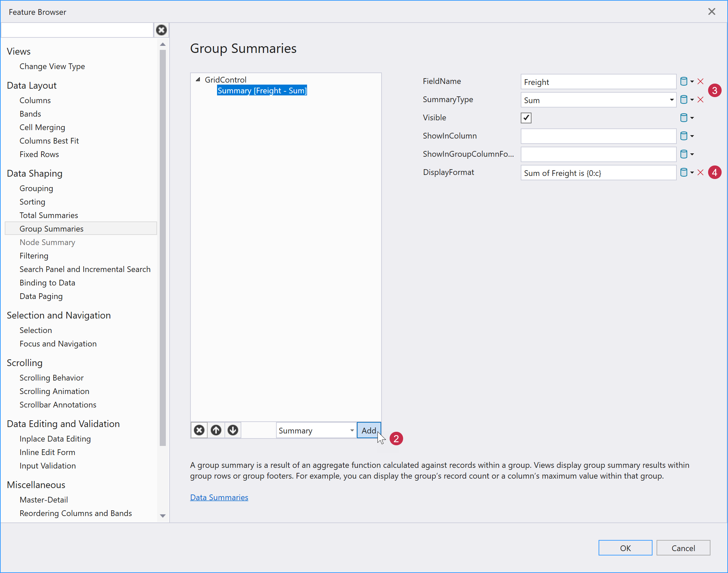Move selected summary down with arrow icon

pyautogui.click(x=233, y=430)
